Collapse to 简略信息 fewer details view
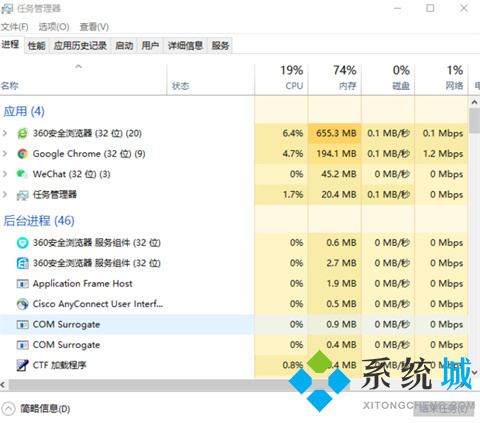 (x=36, y=409)
